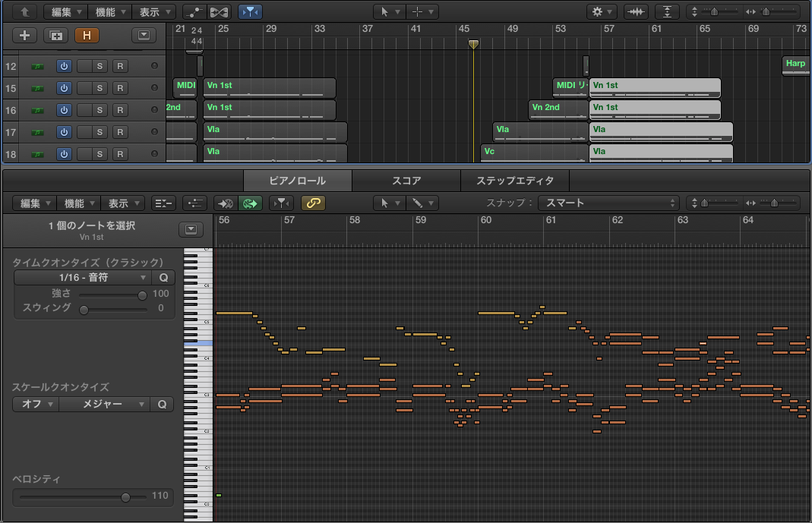Mute track 16 with blank mute button
Screen dimensions: 812x523
point(84,110)
